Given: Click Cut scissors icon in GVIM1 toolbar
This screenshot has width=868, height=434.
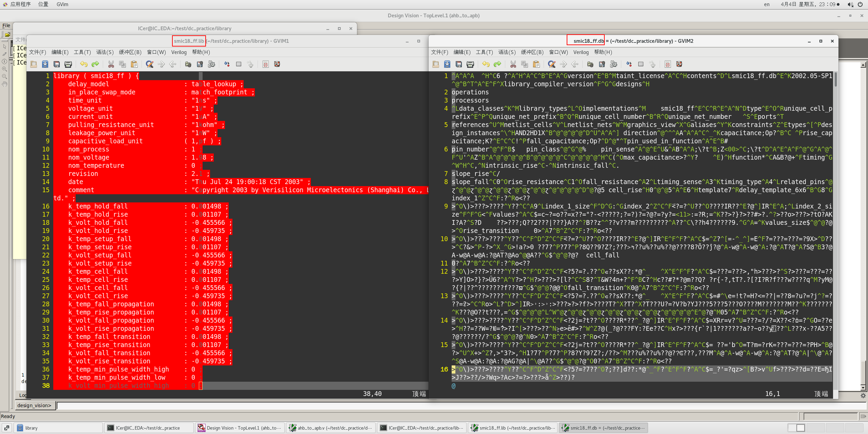Looking at the screenshot, I should coord(111,64).
